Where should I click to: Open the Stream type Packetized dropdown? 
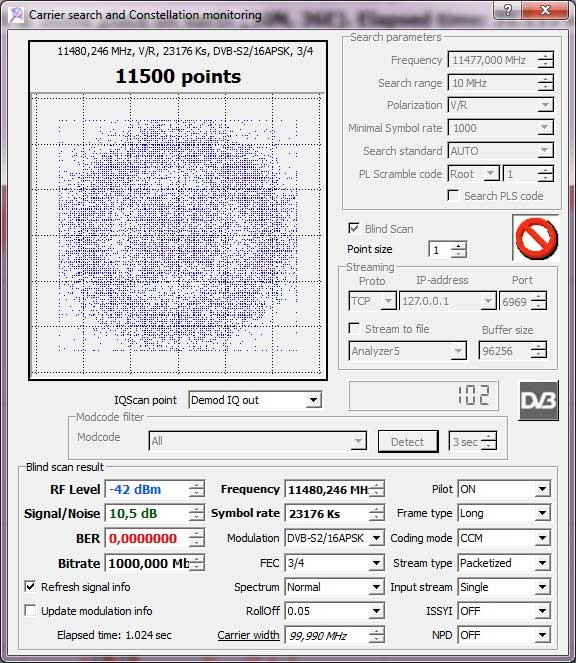click(x=542, y=563)
